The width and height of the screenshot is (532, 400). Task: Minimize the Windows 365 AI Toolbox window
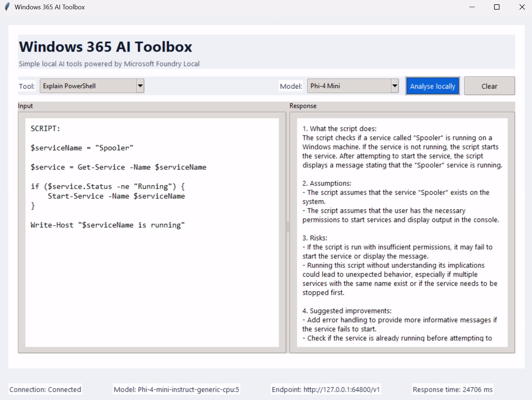(472, 7)
